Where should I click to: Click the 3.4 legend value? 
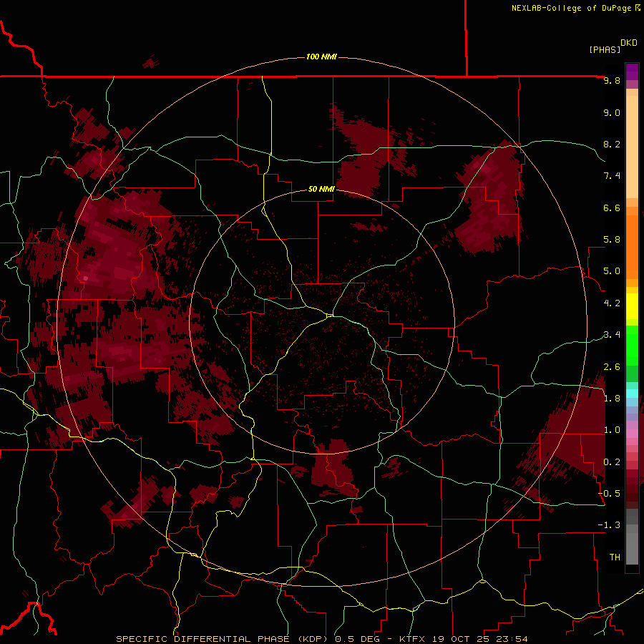click(x=612, y=335)
